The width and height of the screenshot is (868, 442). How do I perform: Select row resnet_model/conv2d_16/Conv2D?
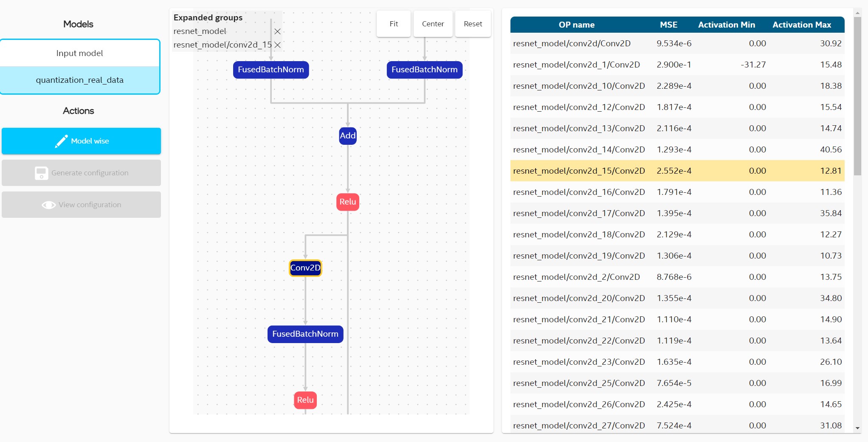pyautogui.click(x=677, y=192)
